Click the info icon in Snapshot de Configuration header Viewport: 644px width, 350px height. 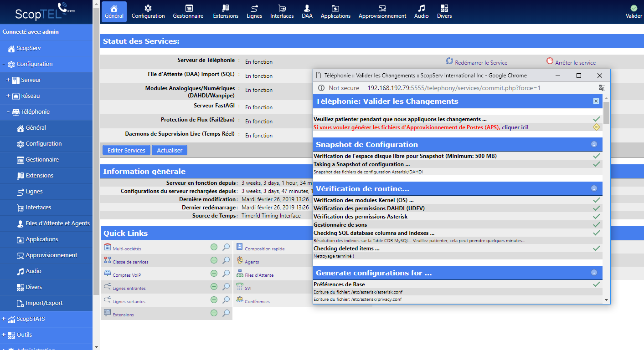tap(594, 144)
